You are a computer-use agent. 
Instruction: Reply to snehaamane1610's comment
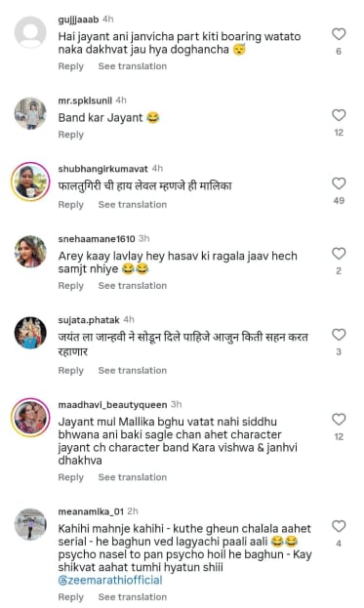[71, 286]
